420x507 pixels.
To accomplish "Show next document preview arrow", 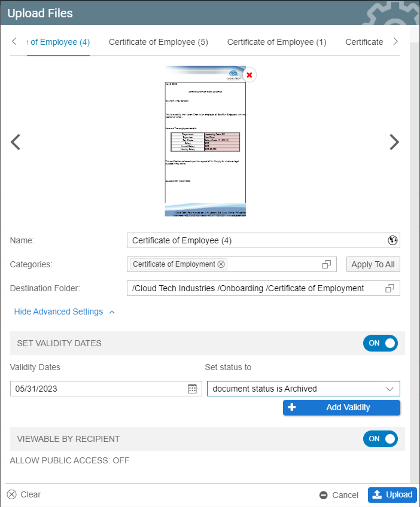I will 394,142.
